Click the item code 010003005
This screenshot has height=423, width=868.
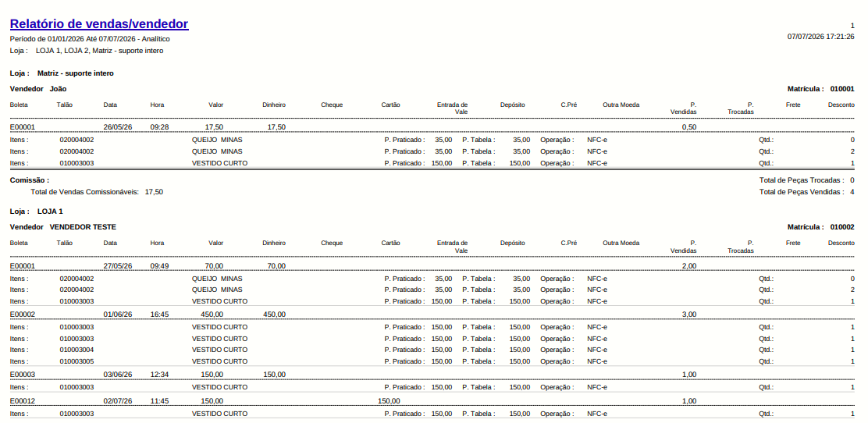click(x=77, y=361)
